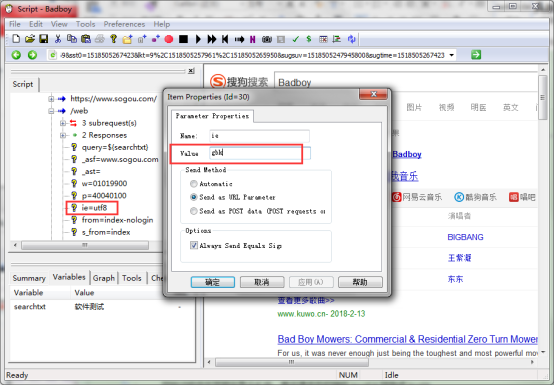Image resolution: width=554 pixels, height=386 pixels.
Task: Click the browser pane horizontal scrollbar
Action: coord(292,362)
